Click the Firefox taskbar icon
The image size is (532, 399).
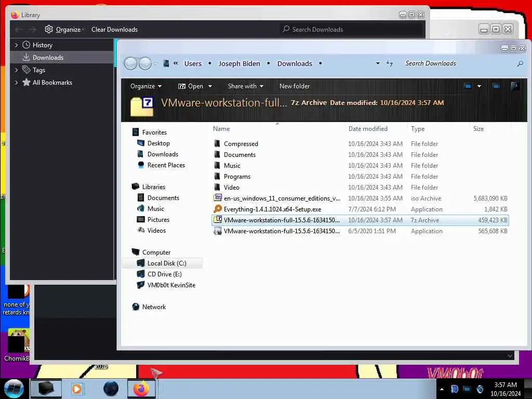tap(141, 389)
